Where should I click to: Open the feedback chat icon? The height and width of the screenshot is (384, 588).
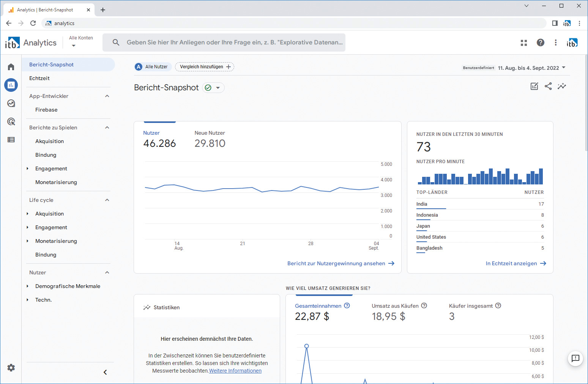click(x=575, y=358)
